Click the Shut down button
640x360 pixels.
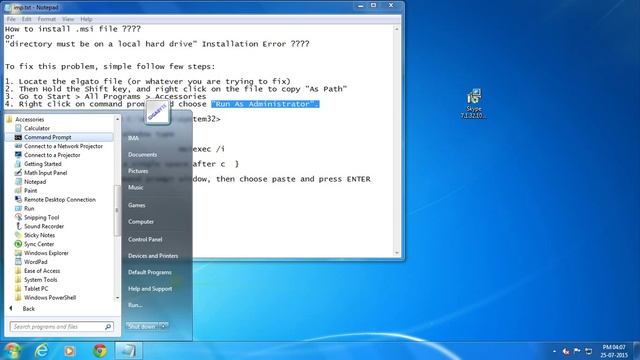(142, 326)
